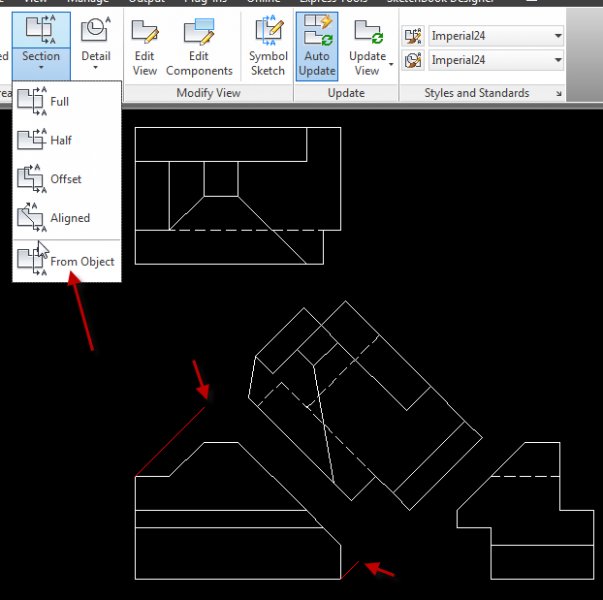Image resolution: width=603 pixels, height=600 pixels.
Task: Open the Symbol Sketch tool
Action: coord(268,46)
